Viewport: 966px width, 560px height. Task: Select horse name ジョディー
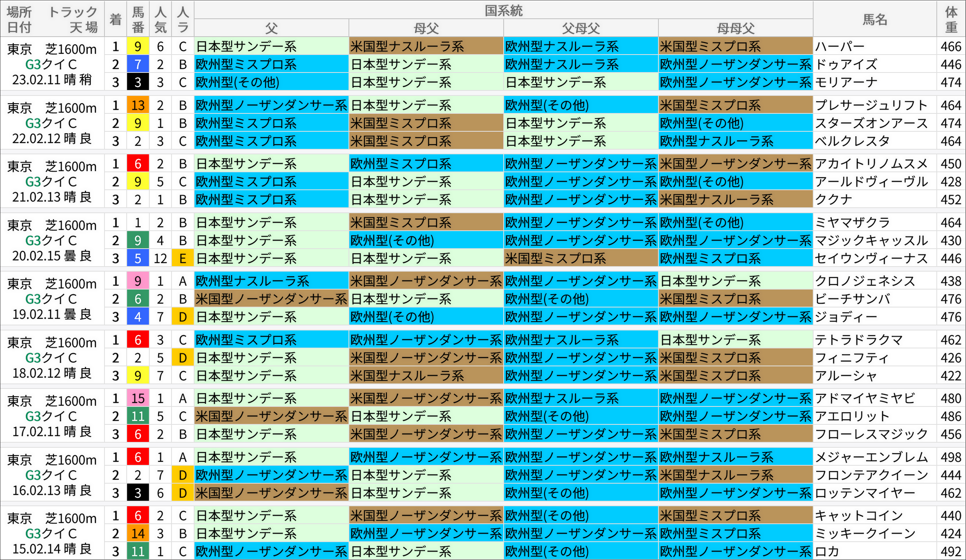pos(846,317)
